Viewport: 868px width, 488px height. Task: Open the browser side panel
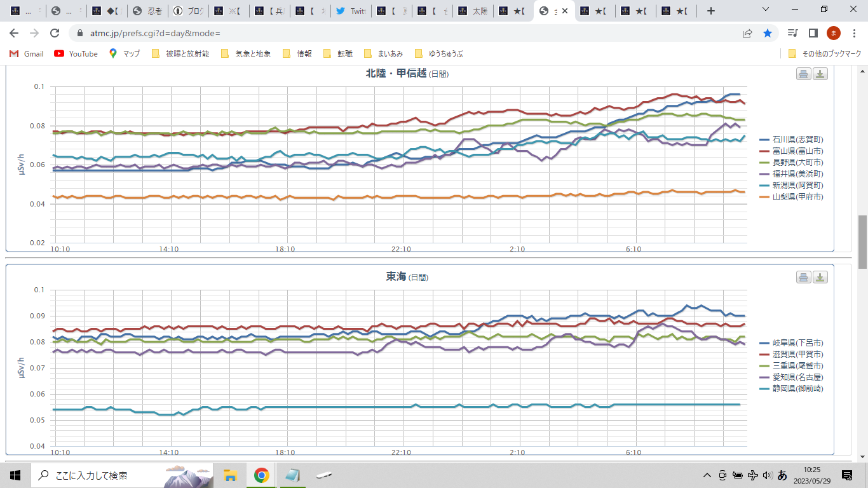[x=813, y=33]
